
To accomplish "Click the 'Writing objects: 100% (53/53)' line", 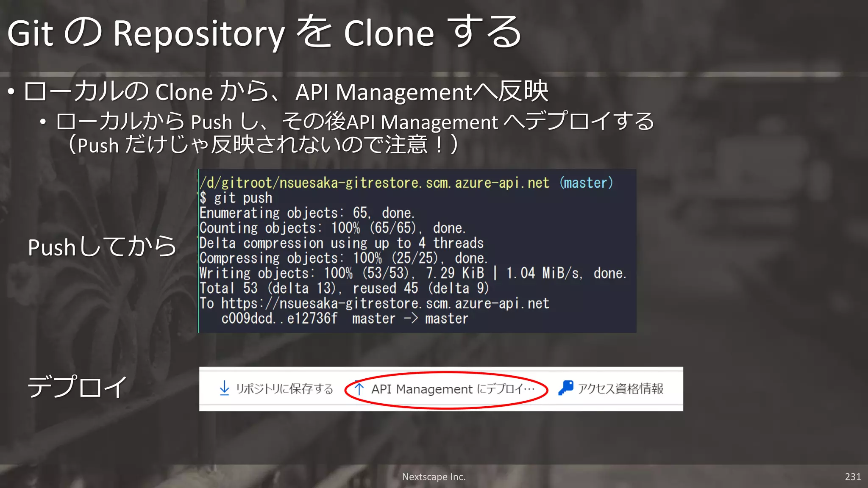I will coord(413,273).
